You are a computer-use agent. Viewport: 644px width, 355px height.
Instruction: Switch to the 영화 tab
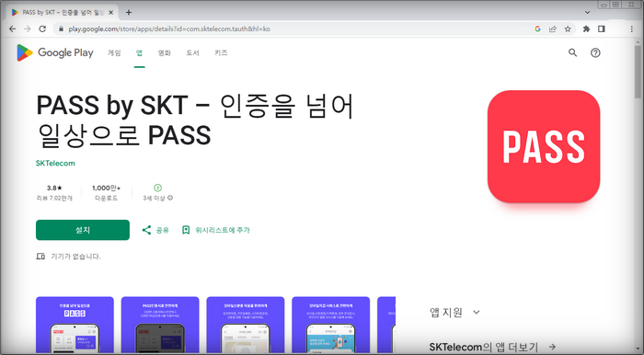(165, 52)
